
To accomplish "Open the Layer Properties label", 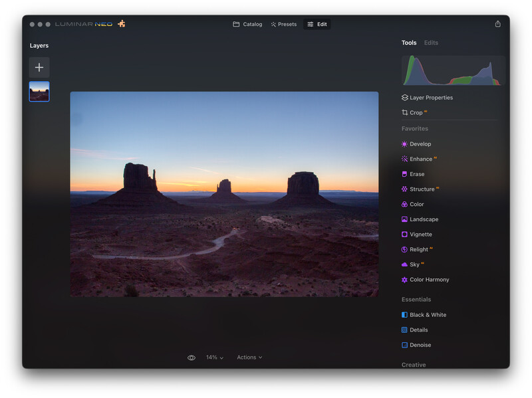I will (x=431, y=98).
